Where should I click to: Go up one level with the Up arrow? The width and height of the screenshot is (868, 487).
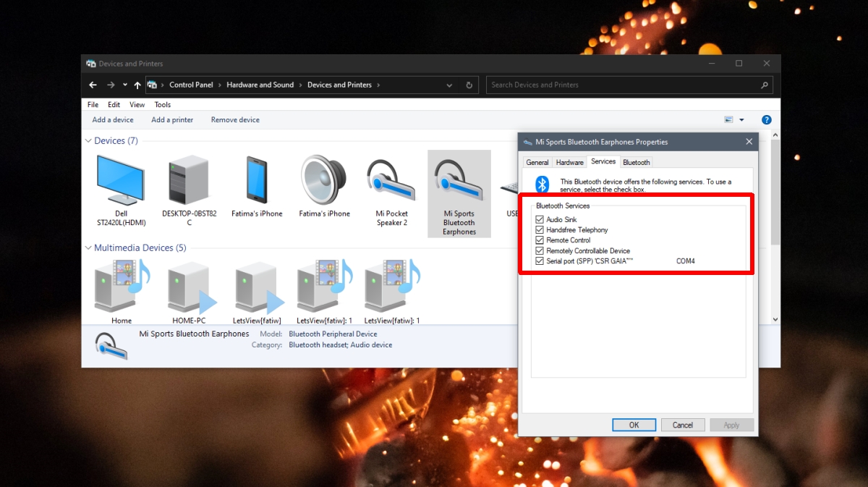pos(137,85)
